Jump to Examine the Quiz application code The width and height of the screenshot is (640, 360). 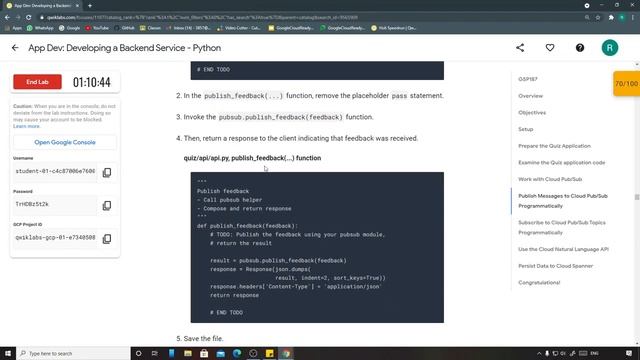[562, 162]
